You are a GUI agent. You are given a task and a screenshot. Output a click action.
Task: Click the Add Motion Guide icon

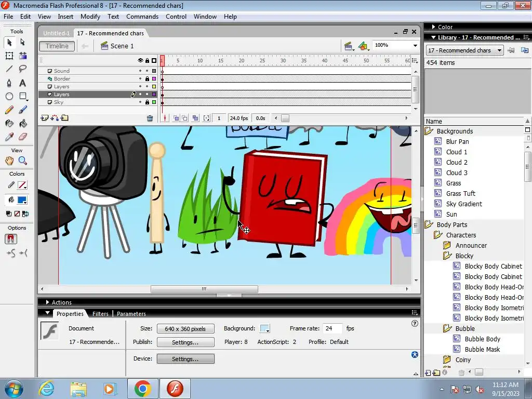[54, 118]
